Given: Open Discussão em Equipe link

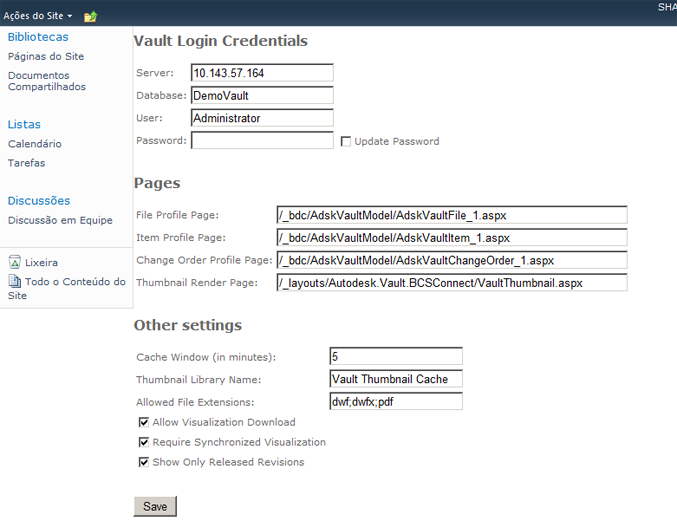Looking at the screenshot, I should [60, 220].
